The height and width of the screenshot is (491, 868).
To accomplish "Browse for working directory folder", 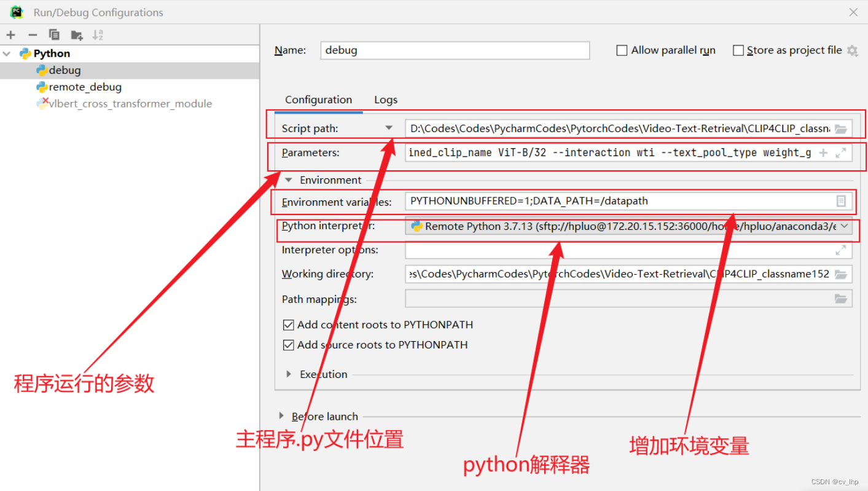I will pyautogui.click(x=840, y=274).
